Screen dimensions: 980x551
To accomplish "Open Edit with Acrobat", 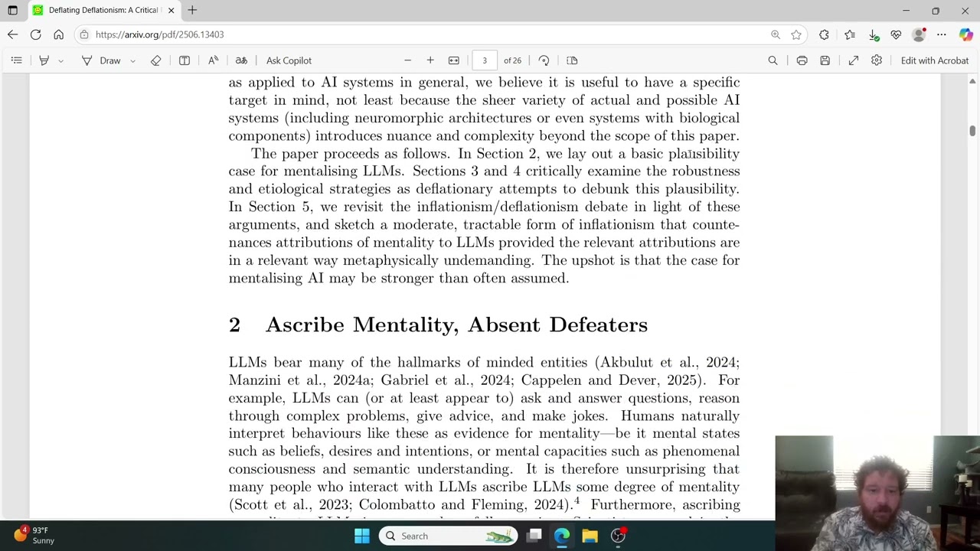I will [x=934, y=60].
